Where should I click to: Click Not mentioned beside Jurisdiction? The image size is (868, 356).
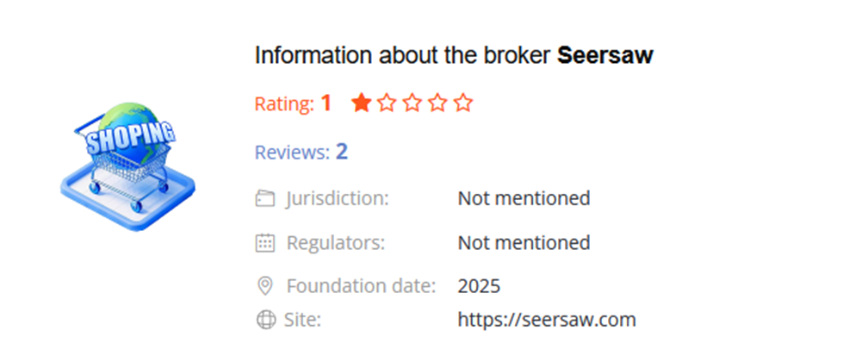point(524,198)
